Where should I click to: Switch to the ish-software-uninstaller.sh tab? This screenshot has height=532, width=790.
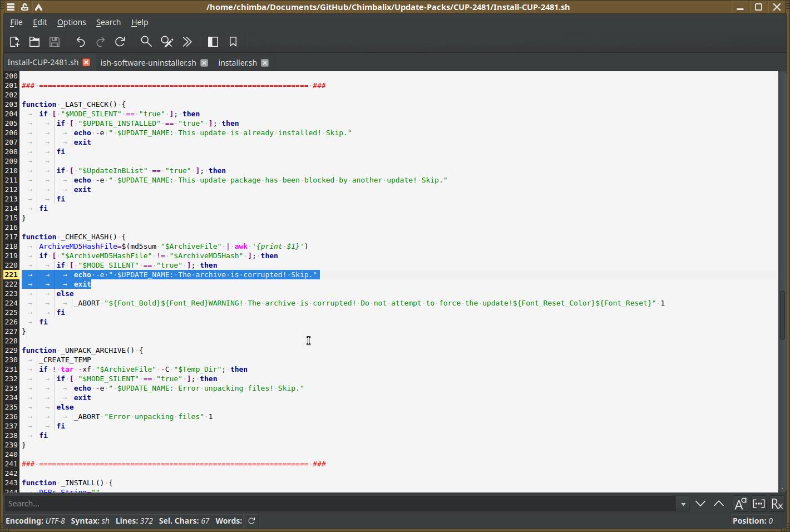pos(148,63)
